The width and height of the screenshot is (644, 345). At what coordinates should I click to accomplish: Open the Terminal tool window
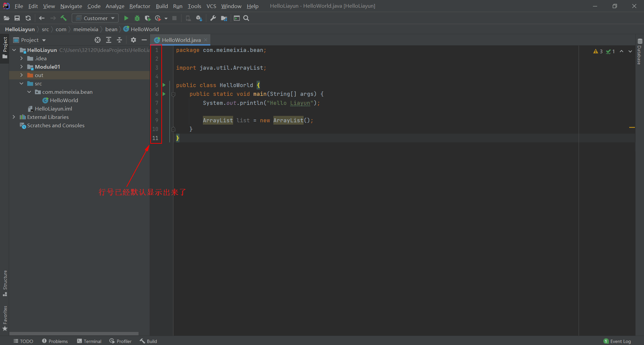89,341
